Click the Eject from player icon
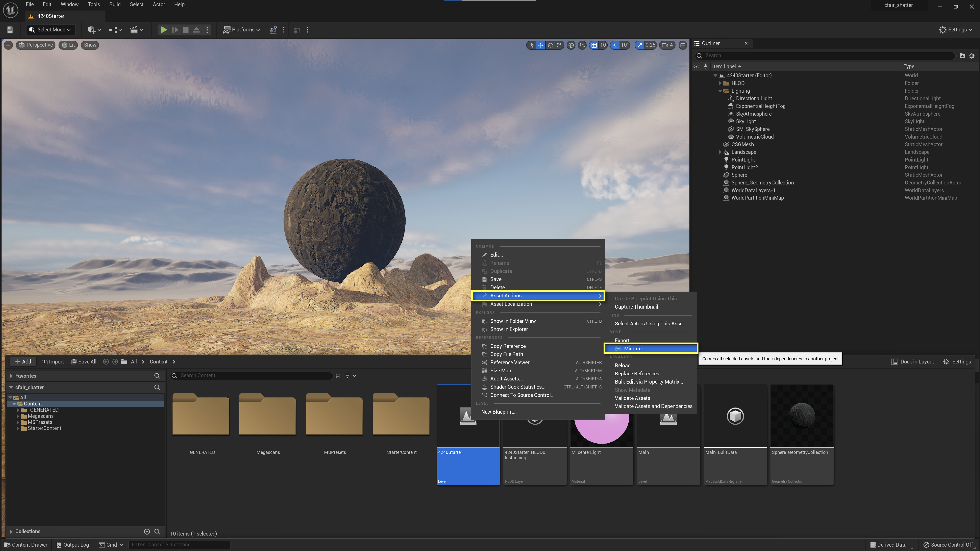 coord(196,30)
